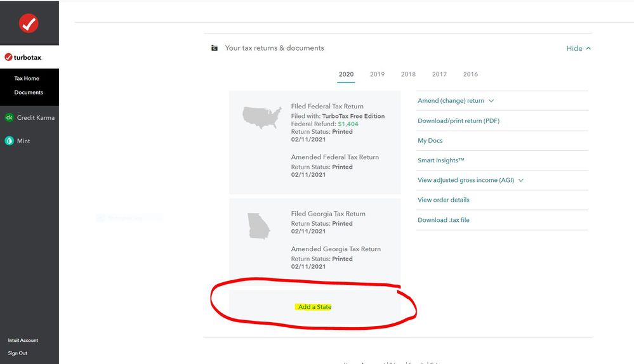634x364 pixels.
Task: Click chevron next to Amend (change) return
Action: tap(491, 101)
